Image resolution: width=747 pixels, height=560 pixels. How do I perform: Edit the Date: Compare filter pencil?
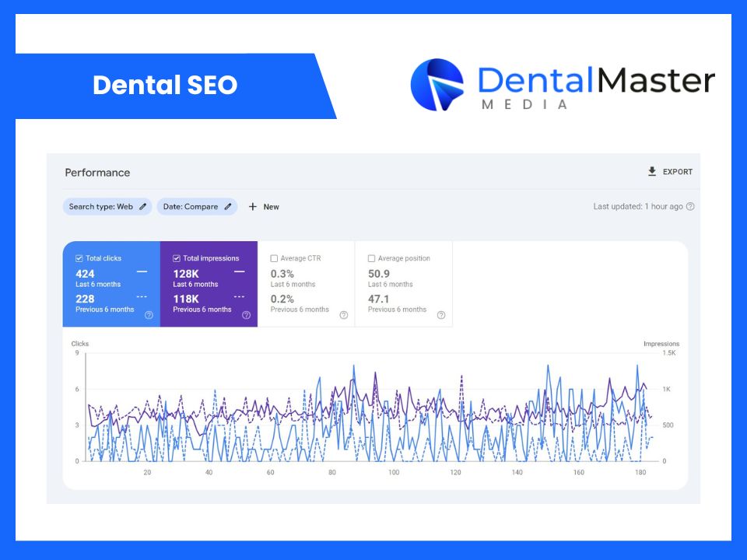coord(228,207)
